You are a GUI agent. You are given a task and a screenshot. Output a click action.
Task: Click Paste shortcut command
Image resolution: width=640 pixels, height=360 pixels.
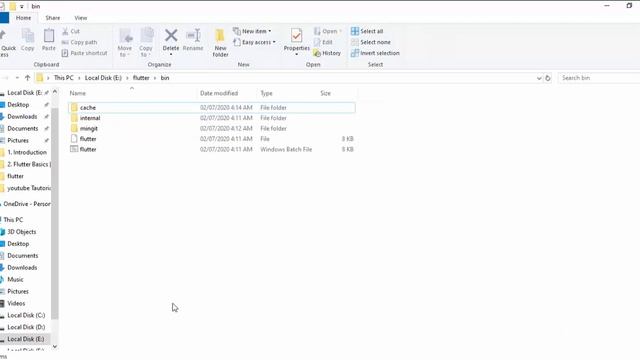tap(84, 53)
